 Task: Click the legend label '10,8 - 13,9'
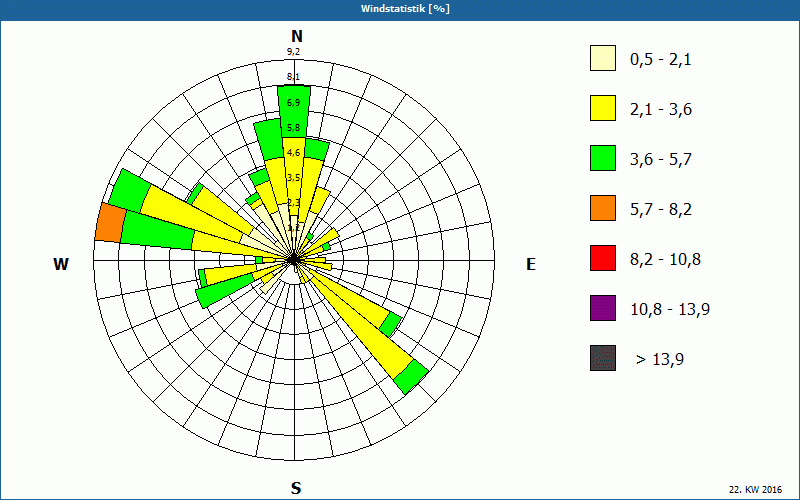[x=670, y=310]
